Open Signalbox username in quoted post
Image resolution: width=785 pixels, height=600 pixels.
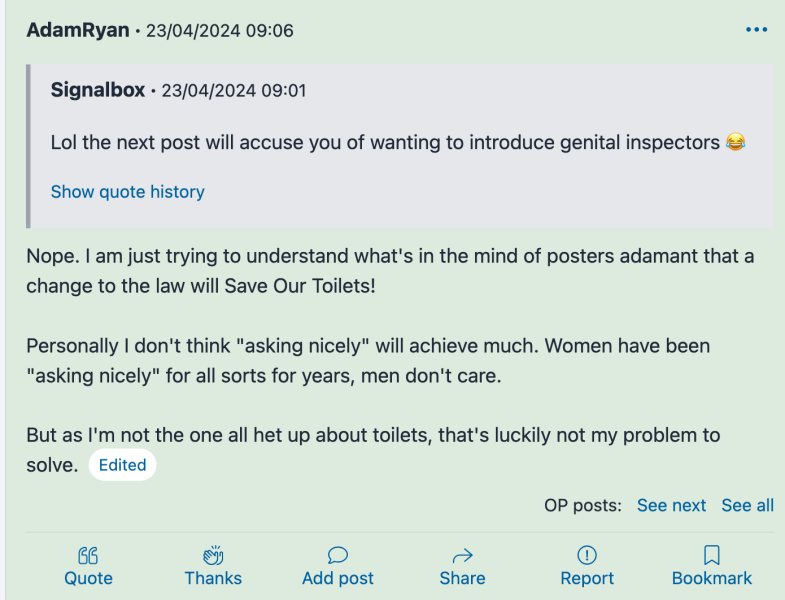click(98, 90)
